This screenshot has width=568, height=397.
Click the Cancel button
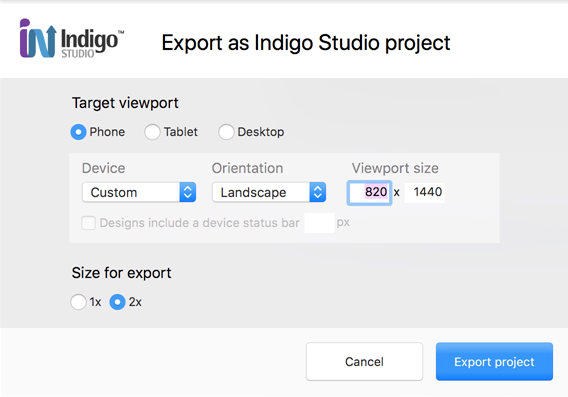[364, 362]
